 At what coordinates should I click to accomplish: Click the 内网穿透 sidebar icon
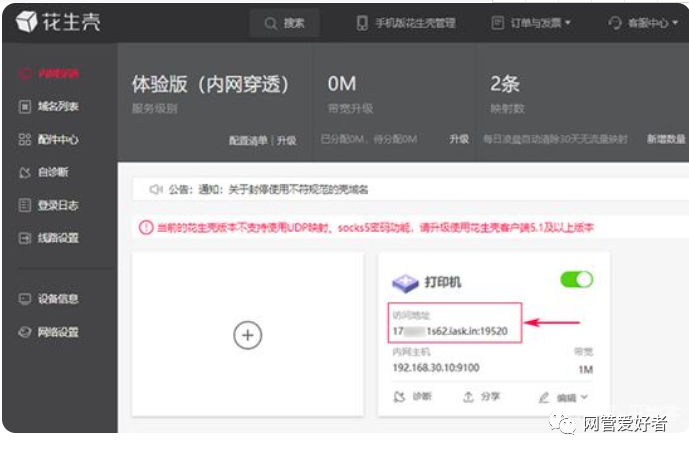25,73
